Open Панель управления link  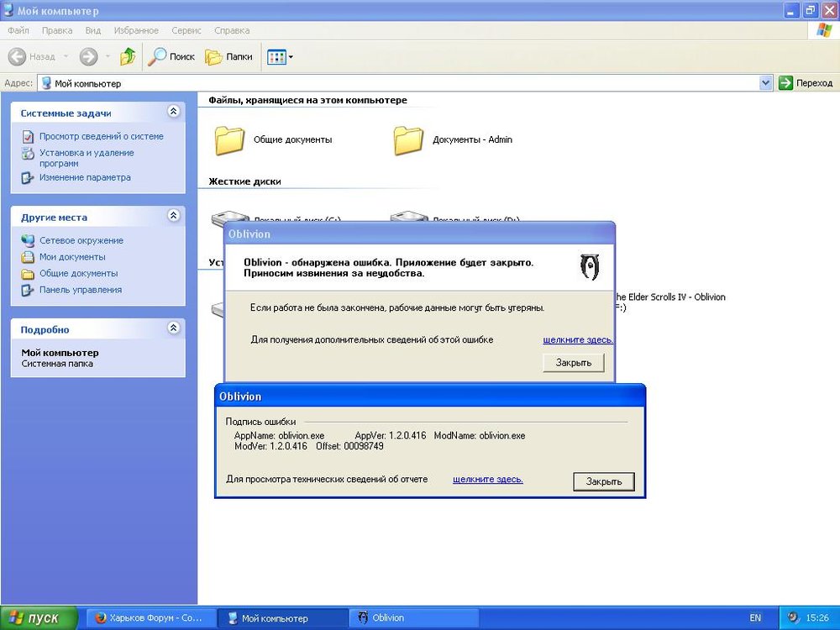tap(81, 290)
